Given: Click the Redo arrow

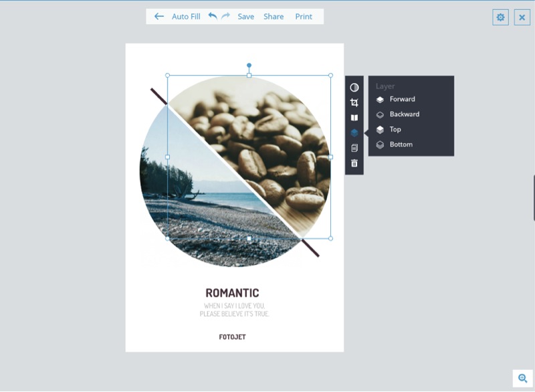Looking at the screenshot, I should pyautogui.click(x=225, y=16).
